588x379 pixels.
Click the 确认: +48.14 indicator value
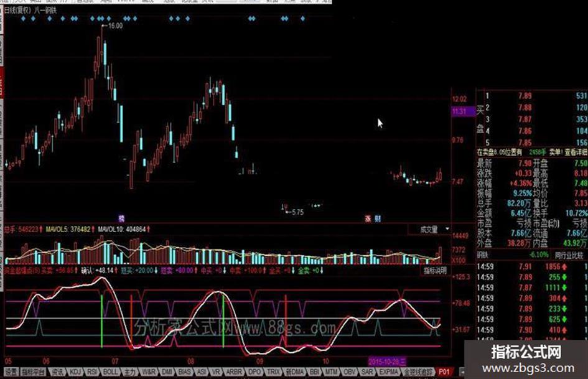click(x=98, y=270)
